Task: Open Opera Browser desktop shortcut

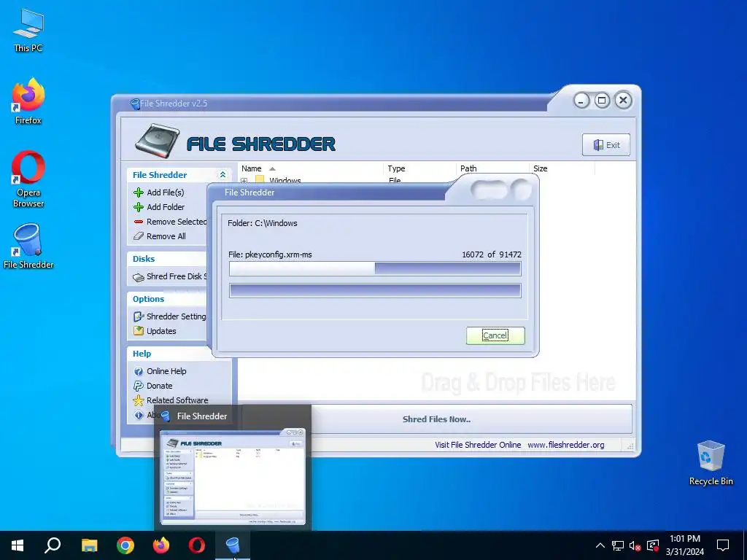Action: click(28, 179)
